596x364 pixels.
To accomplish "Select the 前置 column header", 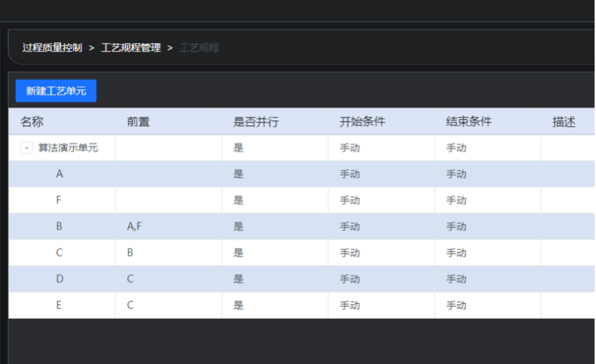I will click(x=138, y=122).
